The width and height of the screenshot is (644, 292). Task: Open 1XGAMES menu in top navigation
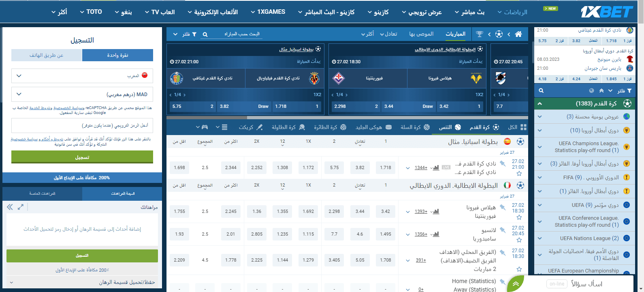(x=268, y=12)
